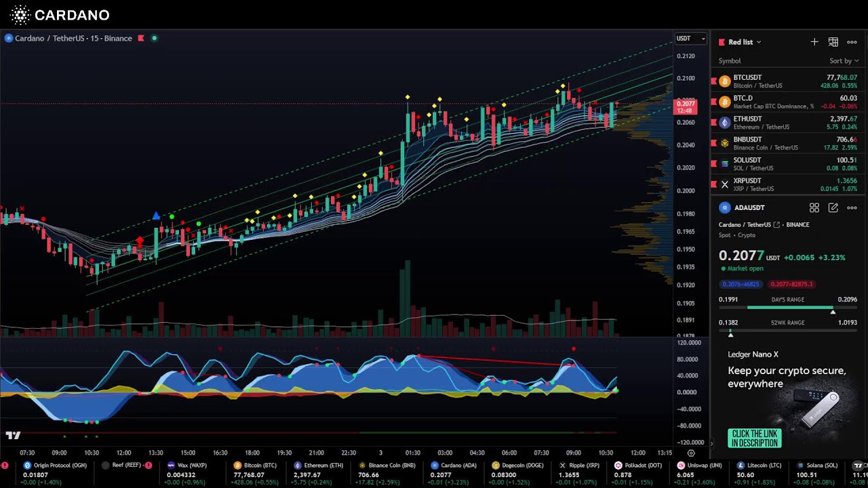Open watchlist more options (three dots)
Image resolution: width=868 pixels, height=488 pixels.
pyautogui.click(x=852, y=42)
